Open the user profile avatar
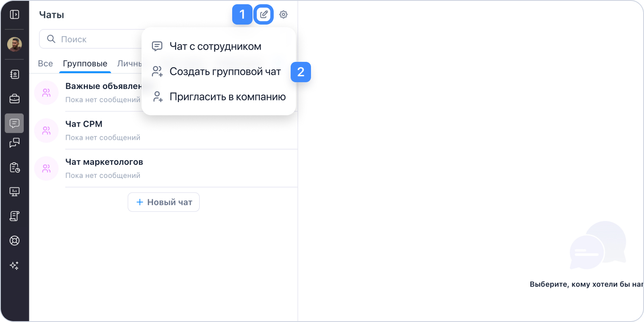The height and width of the screenshot is (322, 644). tap(14, 44)
